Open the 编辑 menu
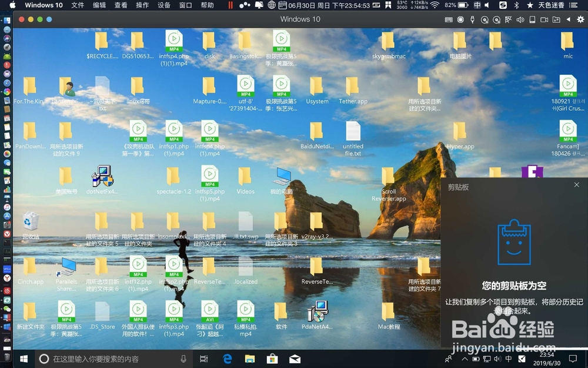588x368 pixels. pos(99,5)
